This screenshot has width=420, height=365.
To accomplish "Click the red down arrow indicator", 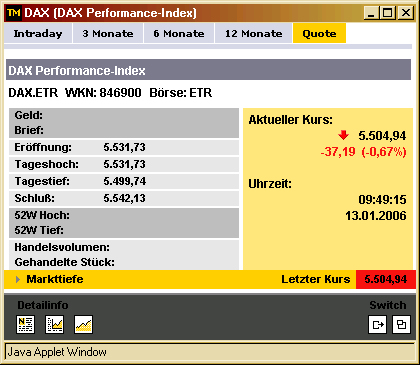I will click(343, 135).
